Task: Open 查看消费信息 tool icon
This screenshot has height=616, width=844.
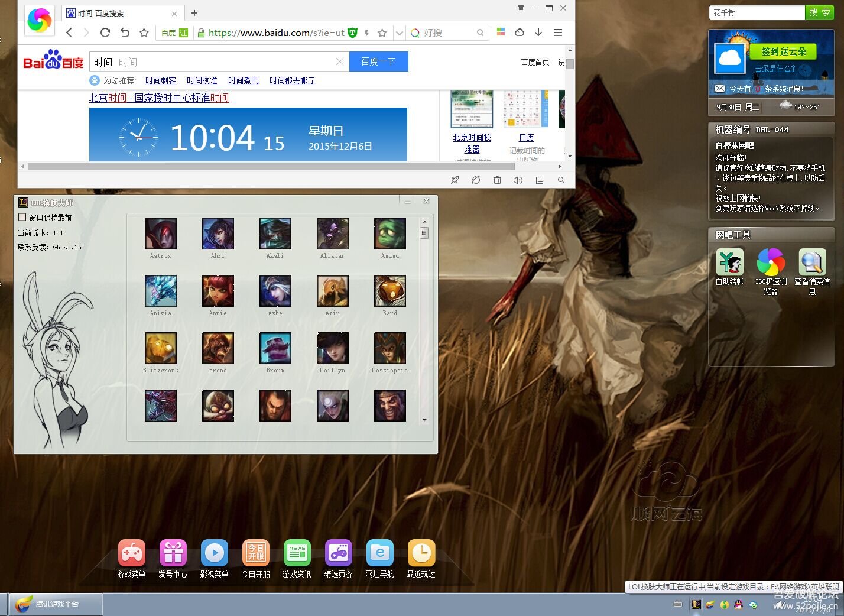Action: 813,262
